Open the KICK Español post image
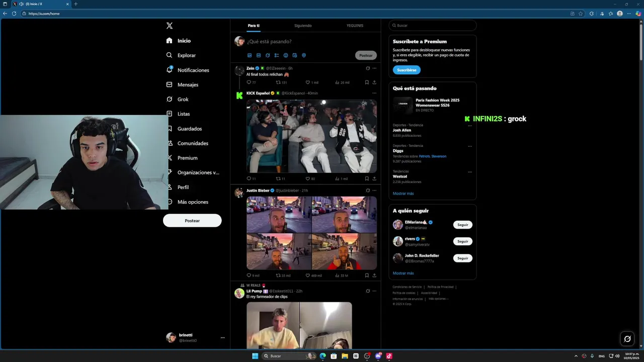 [x=311, y=136]
